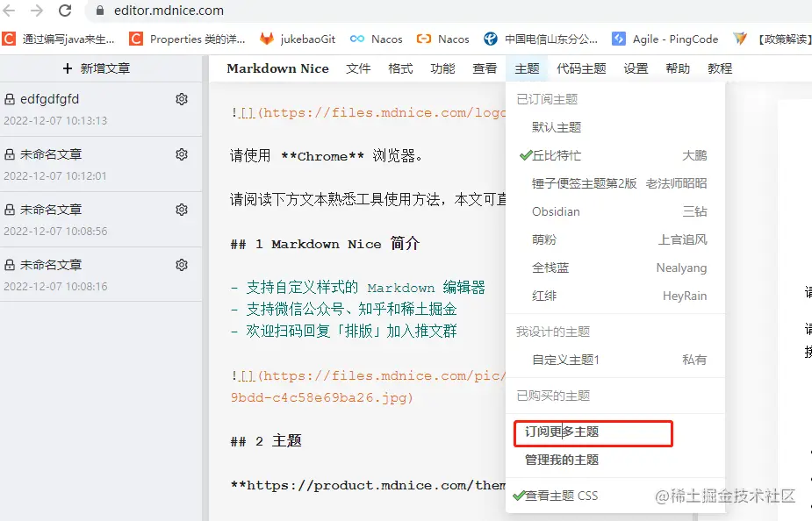812x521 pixels.
Task: Open jukebaoGit bookmark icon
Action: pyautogui.click(x=267, y=39)
